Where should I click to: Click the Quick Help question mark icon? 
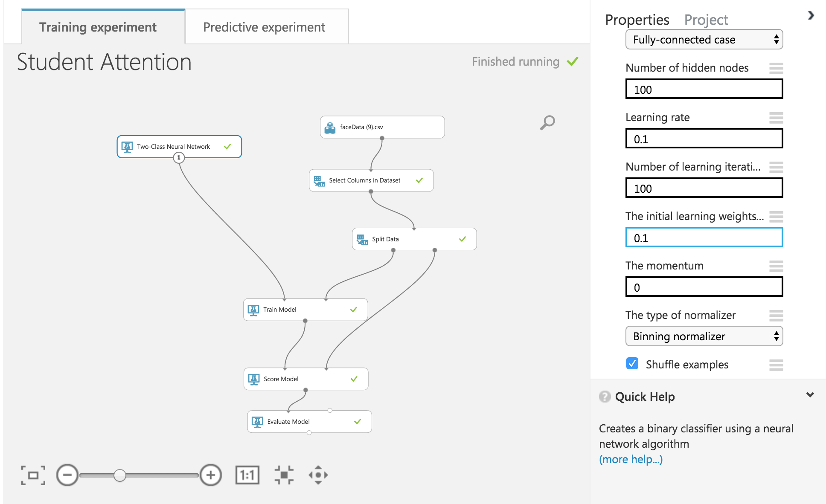point(605,397)
